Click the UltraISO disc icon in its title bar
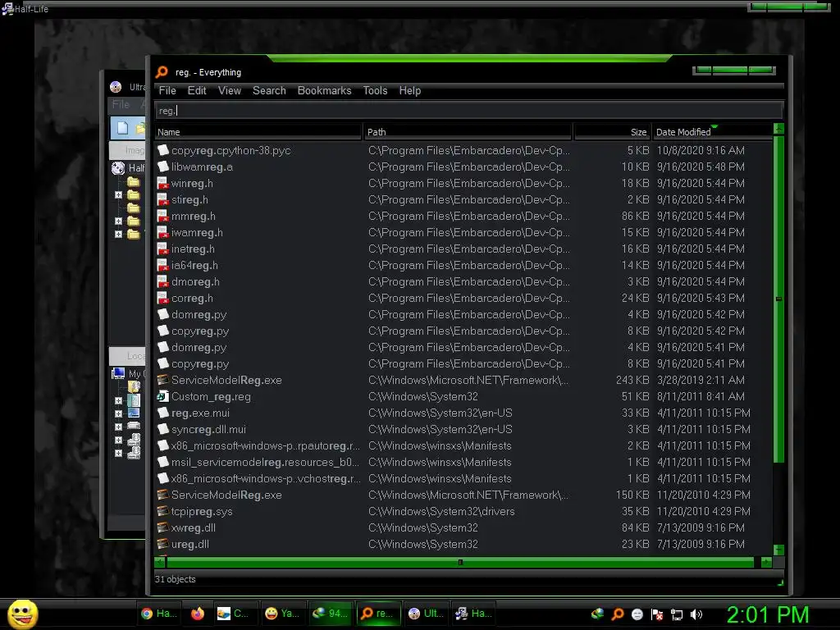 click(116, 87)
